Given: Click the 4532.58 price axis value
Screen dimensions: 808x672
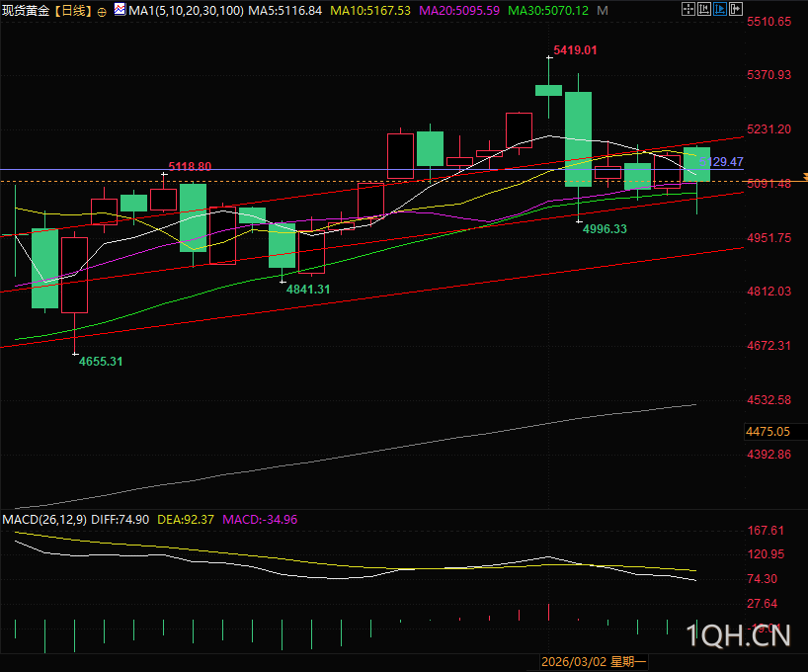Looking at the screenshot, I should pyautogui.click(x=768, y=400).
